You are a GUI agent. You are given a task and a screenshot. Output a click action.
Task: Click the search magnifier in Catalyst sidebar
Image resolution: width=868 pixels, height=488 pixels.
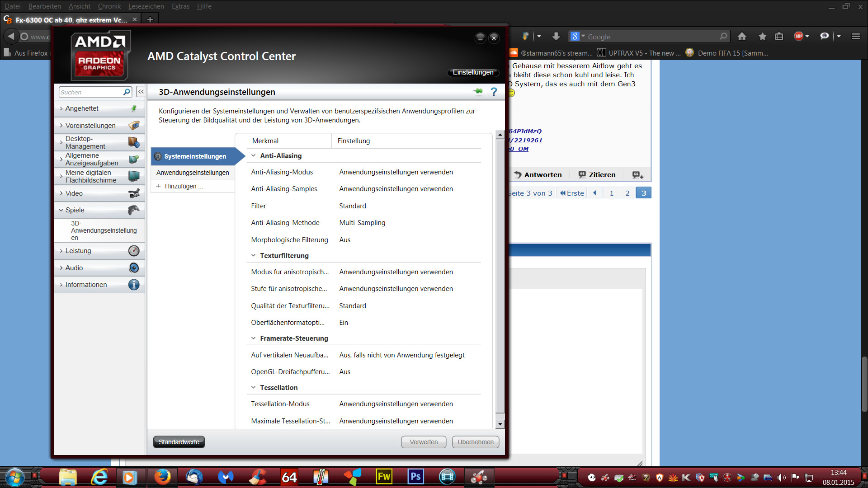click(x=127, y=92)
